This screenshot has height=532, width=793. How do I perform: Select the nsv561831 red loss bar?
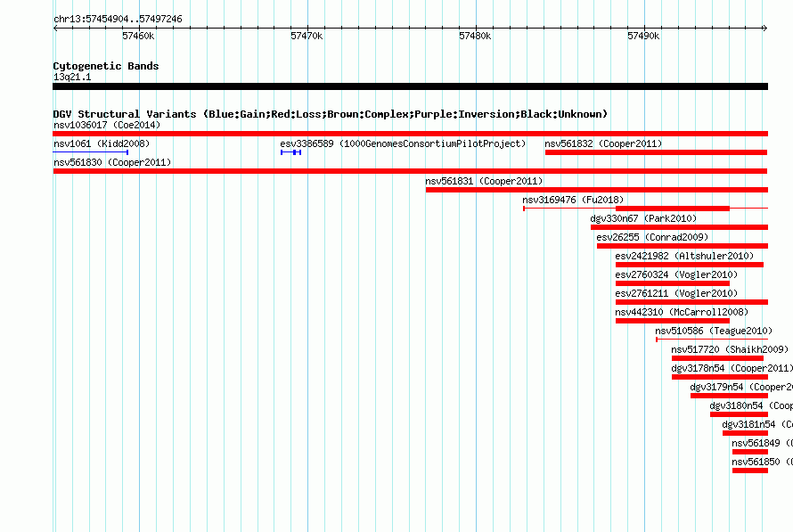point(597,190)
